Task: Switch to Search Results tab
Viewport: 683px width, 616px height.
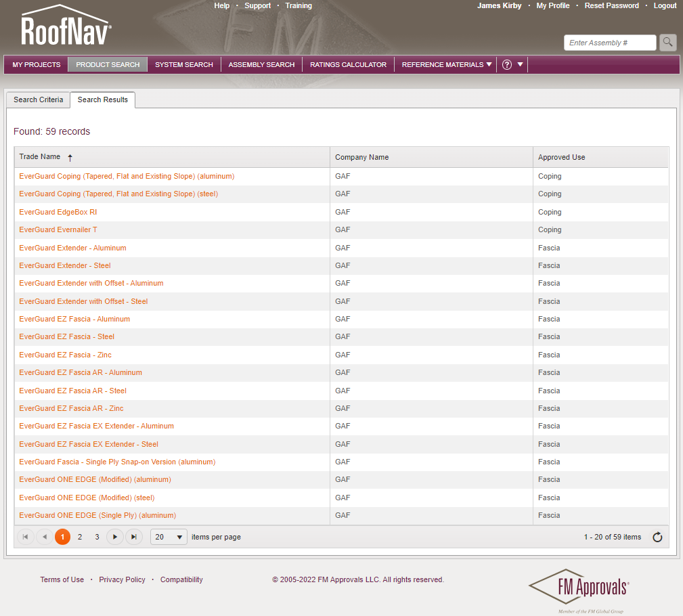Action: [103, 100]
